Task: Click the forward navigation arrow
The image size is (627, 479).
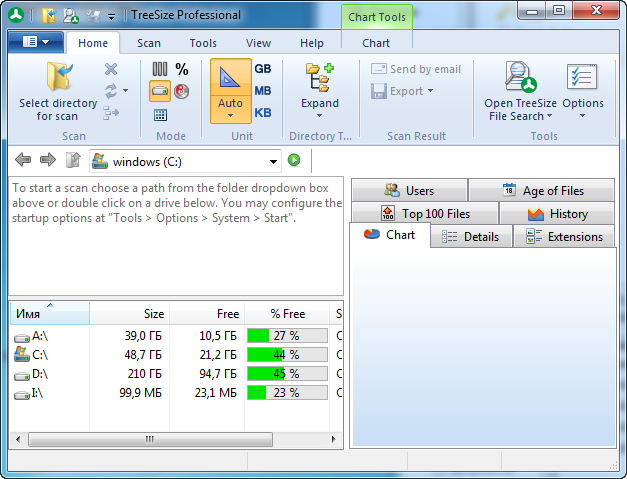Action: click(x=48, y=160)
